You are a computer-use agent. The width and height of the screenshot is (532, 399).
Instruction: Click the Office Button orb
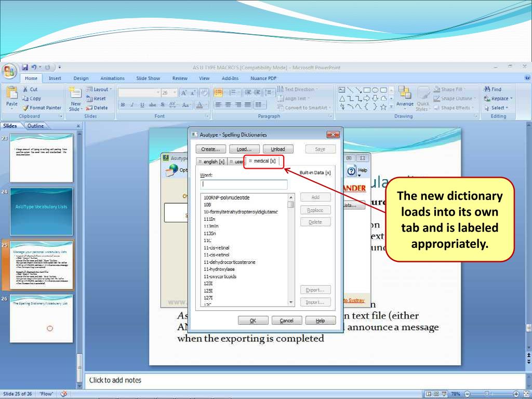[9, 71]
